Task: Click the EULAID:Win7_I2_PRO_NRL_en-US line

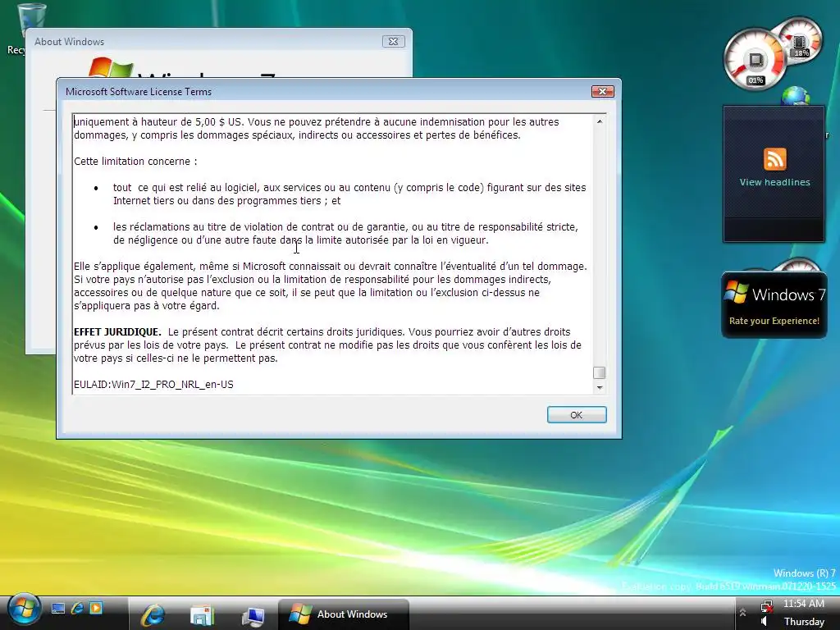Action: (153, 384)
